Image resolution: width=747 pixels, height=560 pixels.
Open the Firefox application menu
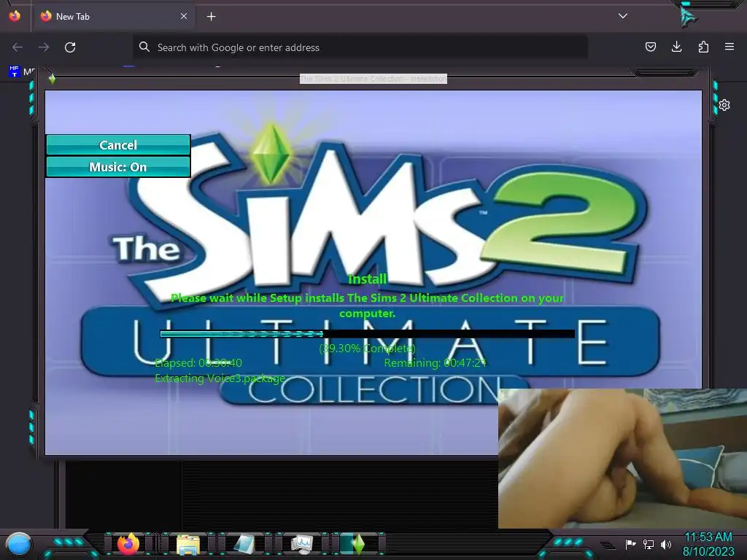coord(729,47)
